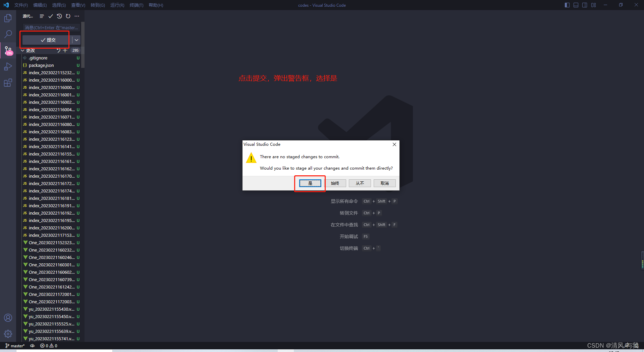644x352 pixels.
Task: Select file One_20230221152323...
Action: [x=50, y=243]
